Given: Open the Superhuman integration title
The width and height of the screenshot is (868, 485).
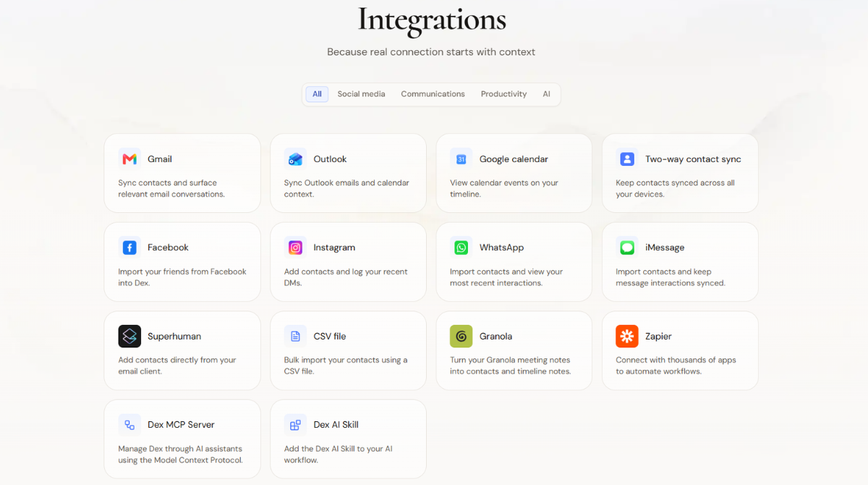Looking at the screenshot, I should pyautogui.click(x=174, y=337).
